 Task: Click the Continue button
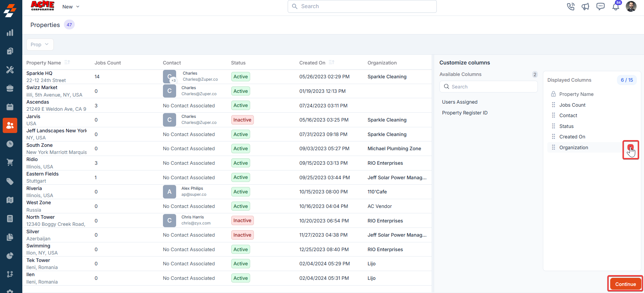(x=625, y=284)
